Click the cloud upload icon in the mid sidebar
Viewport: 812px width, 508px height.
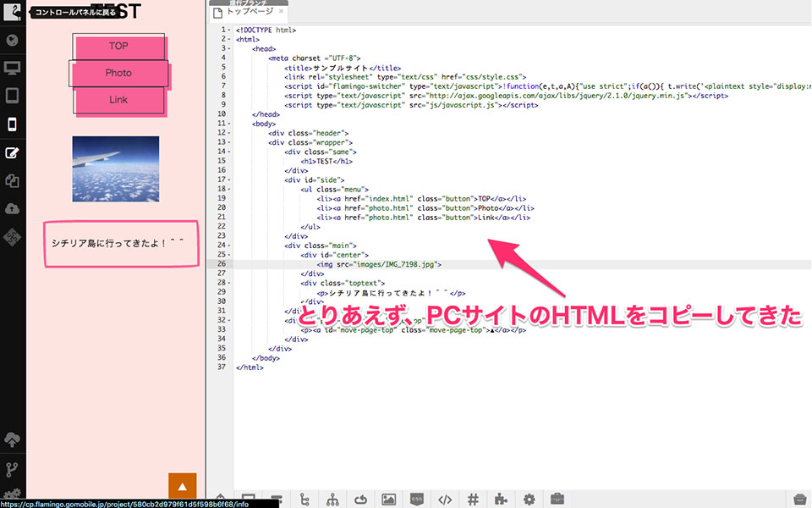point(12,208)
